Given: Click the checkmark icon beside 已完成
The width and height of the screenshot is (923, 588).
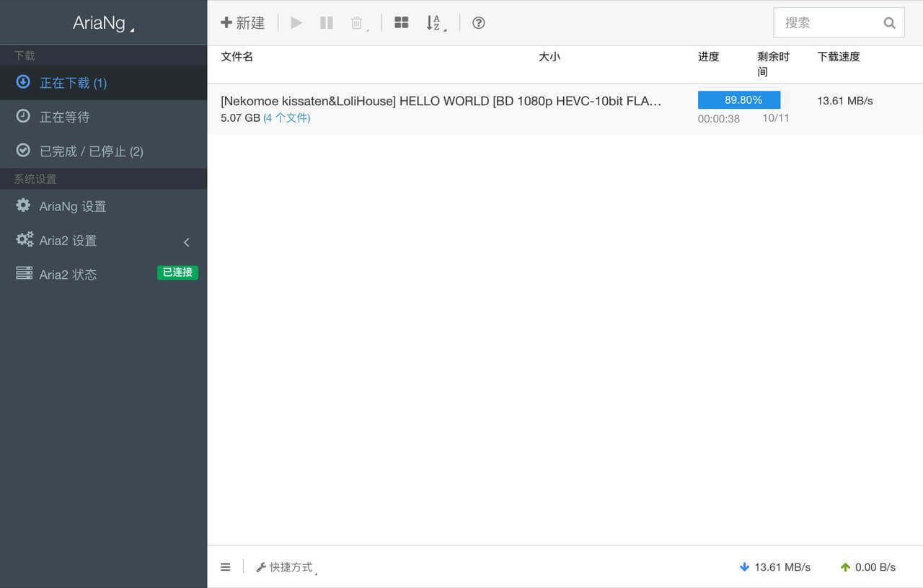Looking at the screenshot, I should [x=23, y=150].
